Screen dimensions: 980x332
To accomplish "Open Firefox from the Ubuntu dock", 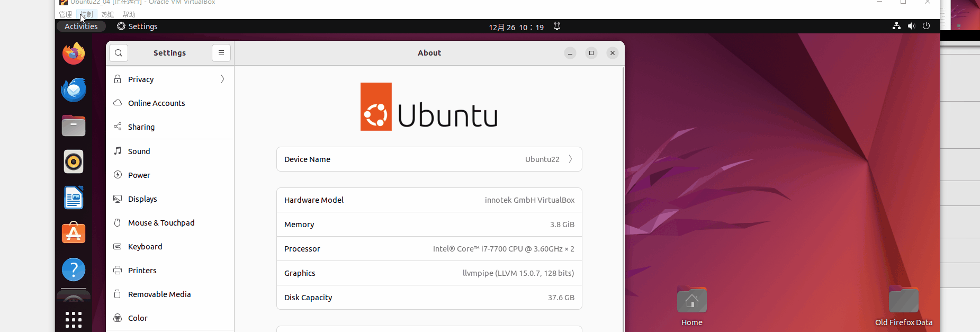I will (74, 53).
